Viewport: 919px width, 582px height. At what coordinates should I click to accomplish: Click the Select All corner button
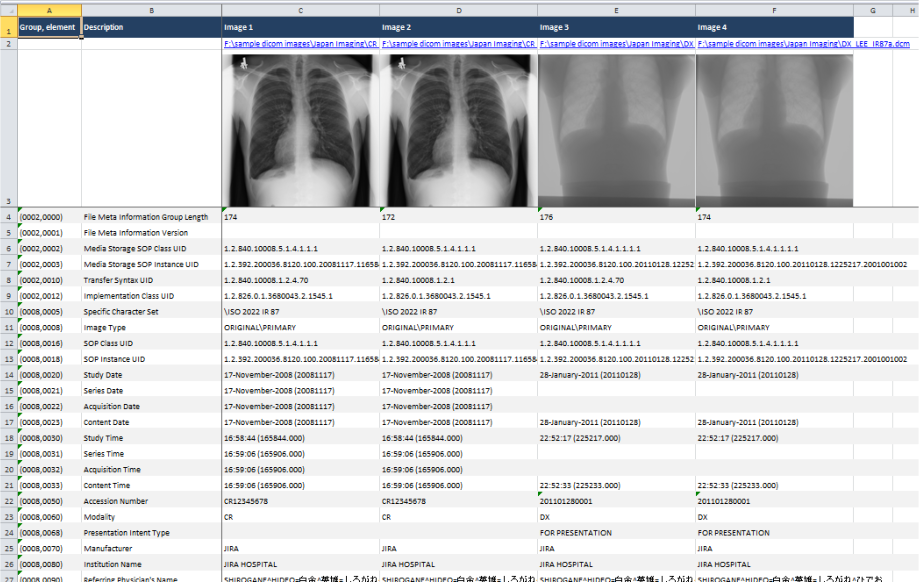[8, 9]
